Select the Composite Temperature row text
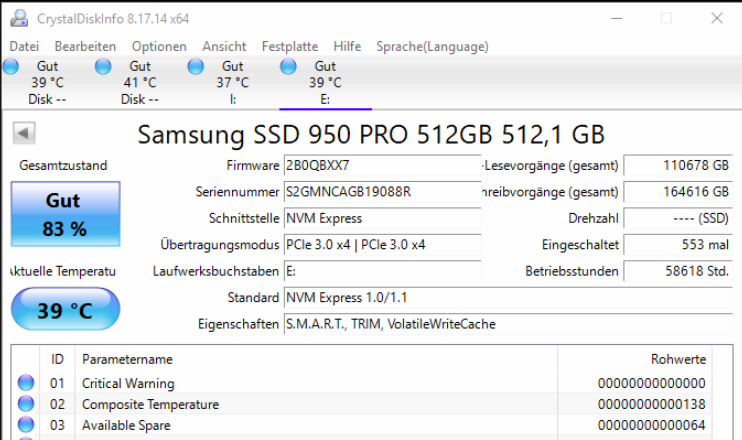 tap(150, 404)
